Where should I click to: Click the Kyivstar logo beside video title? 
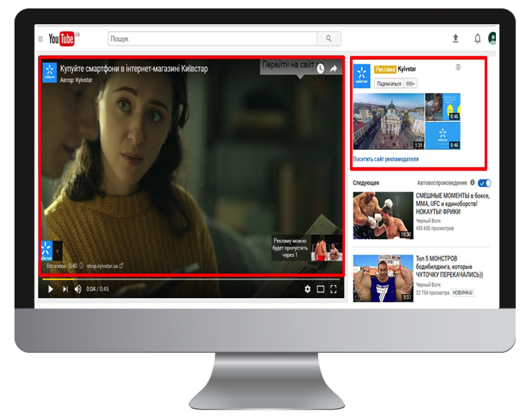50,73
